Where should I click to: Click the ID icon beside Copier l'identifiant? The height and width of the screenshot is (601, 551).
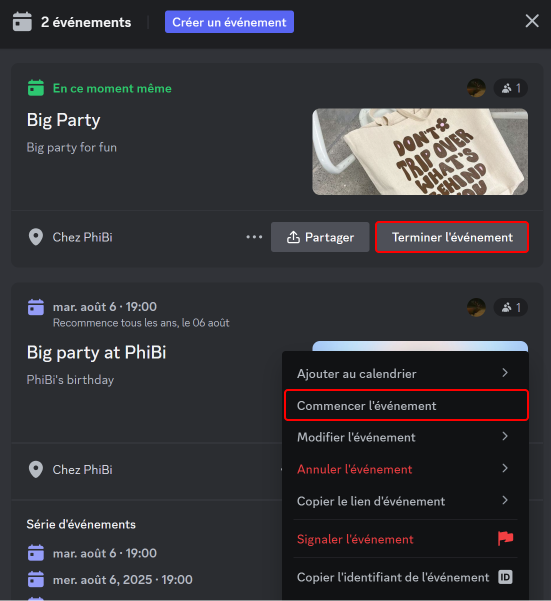pos(505,577)
